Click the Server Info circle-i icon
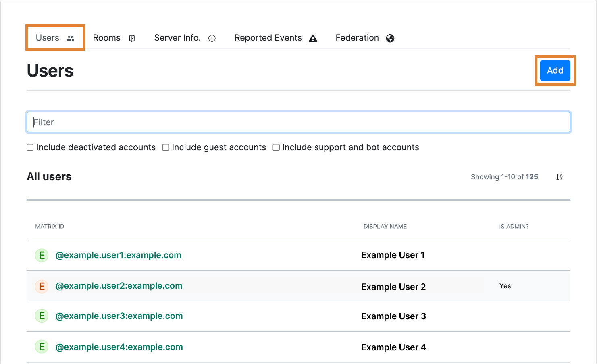This screenshot has height=364, width=597. (x=212, y=38)
